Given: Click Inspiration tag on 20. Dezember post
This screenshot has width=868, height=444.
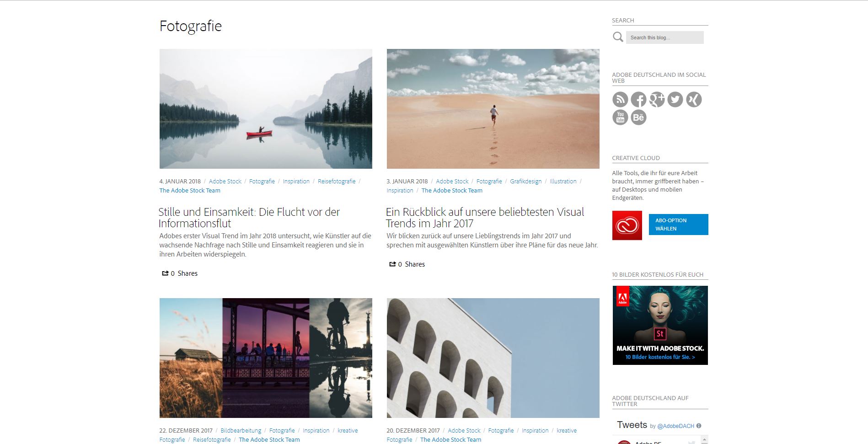Looking at the screenshot, I should [535, 430].
